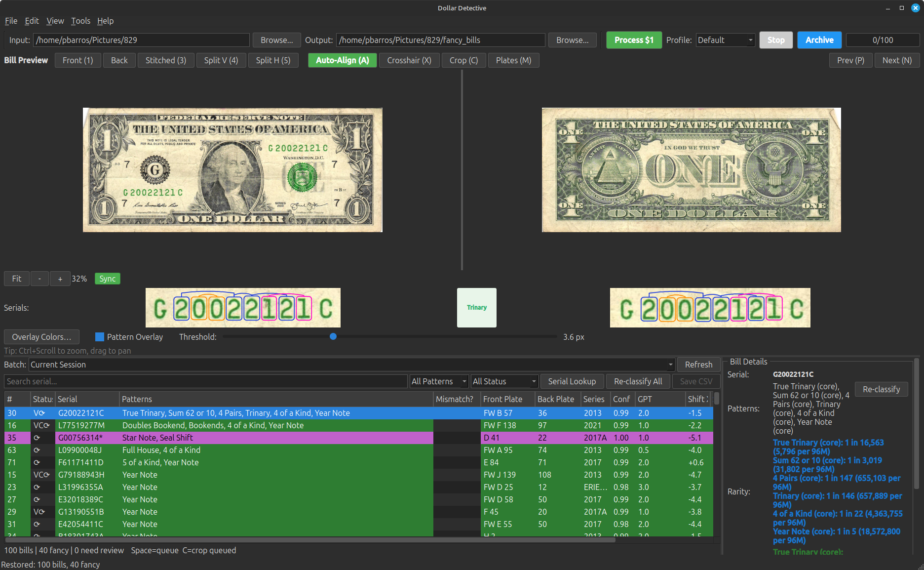This screenshot has height=570, width=924.
Task: Open the File menu
Action: 11,21
